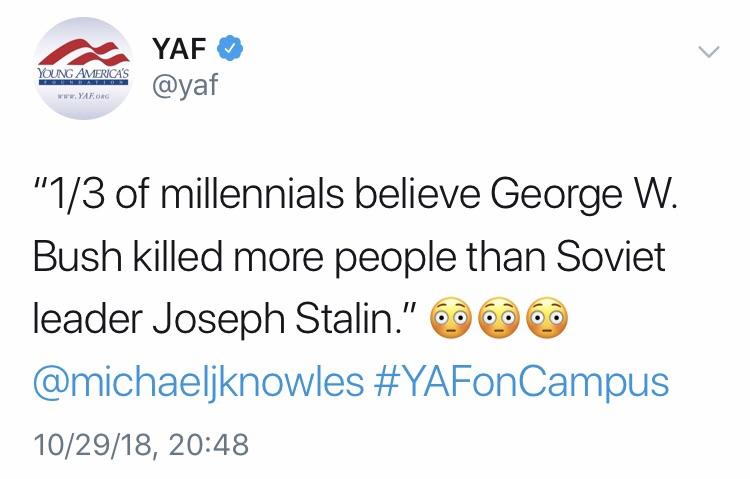The image size is (750, 479).
Task: Click the middle flushed face emoji
Action: coord(498,318)
